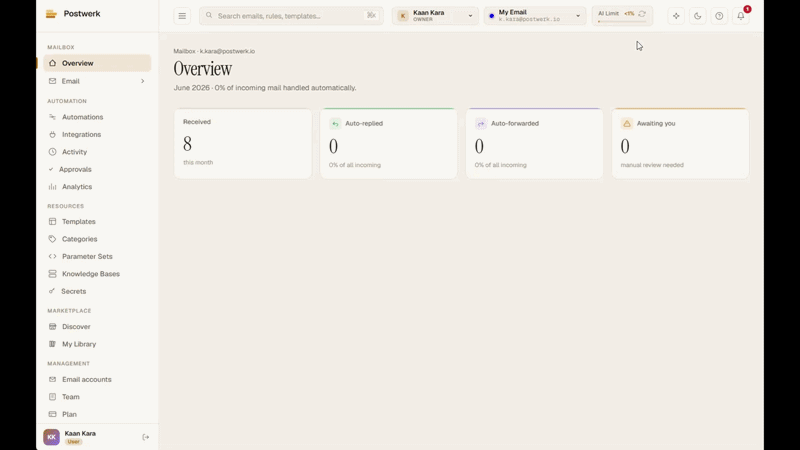Open Analytics page from sidebar

coord(97,187)
